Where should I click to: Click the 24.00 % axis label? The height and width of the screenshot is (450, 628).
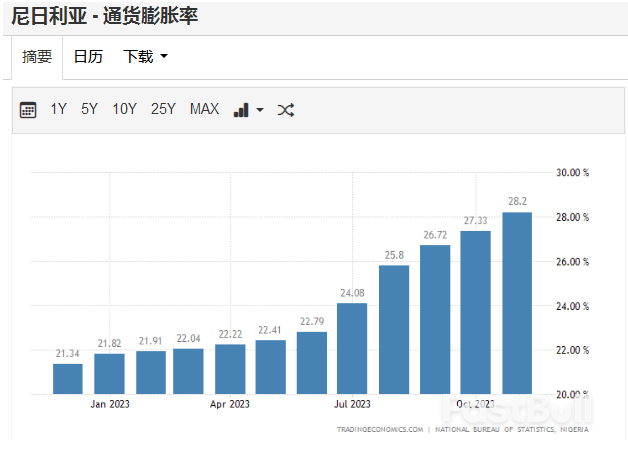(572, 306)
